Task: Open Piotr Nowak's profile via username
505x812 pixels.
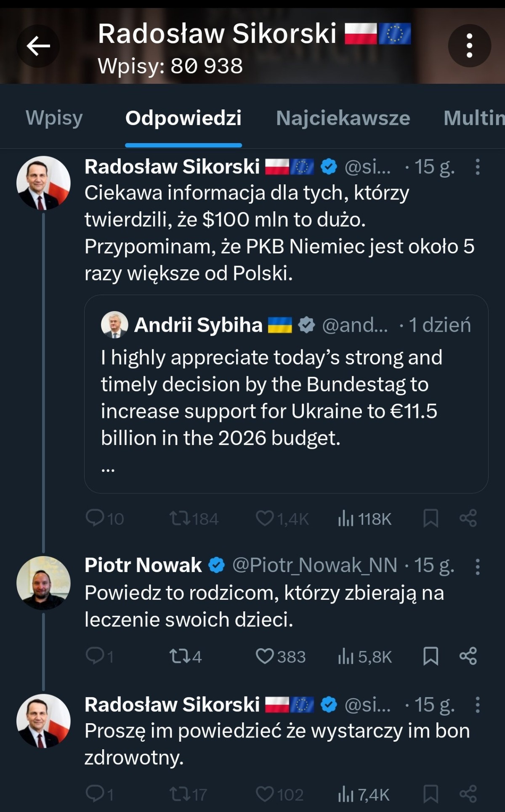Action: pos(143,565)
